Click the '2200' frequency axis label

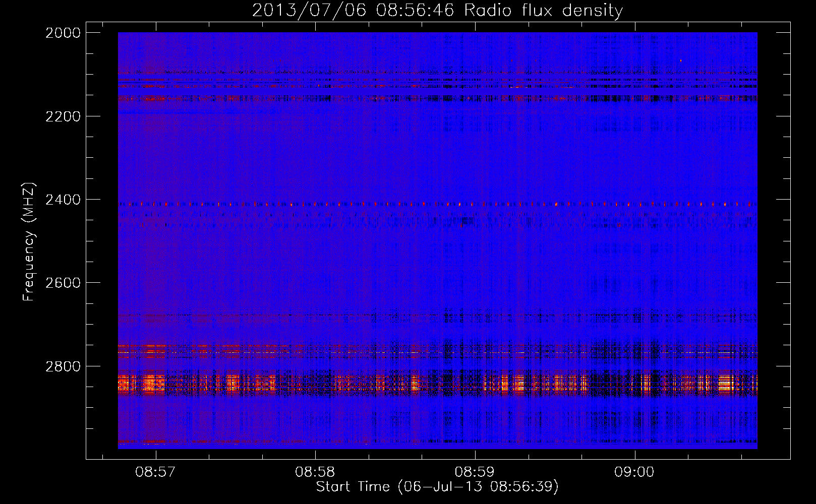pyautogui.click(x=63, y=116)
